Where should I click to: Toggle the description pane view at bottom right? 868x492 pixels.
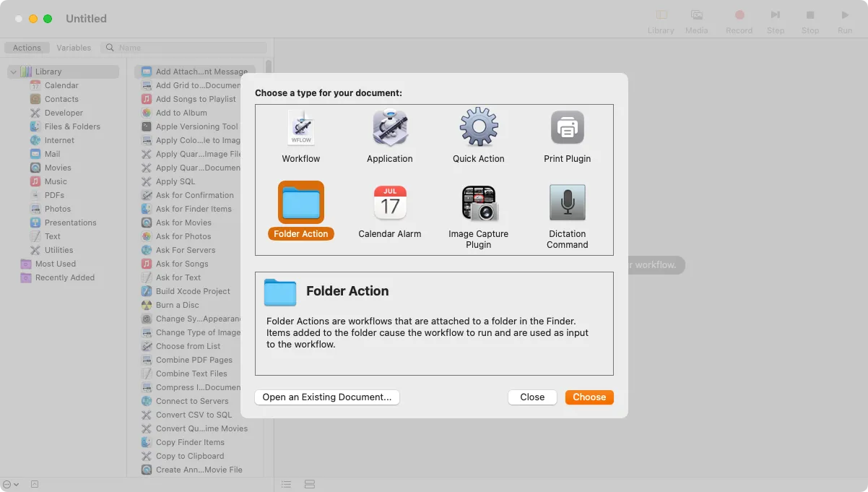310,484
